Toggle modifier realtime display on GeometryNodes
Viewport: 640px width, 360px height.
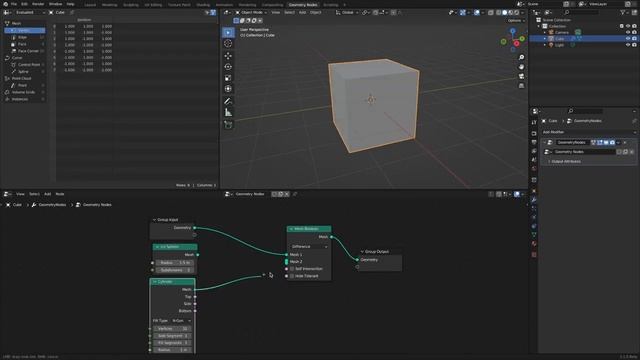tap(606, 142)
